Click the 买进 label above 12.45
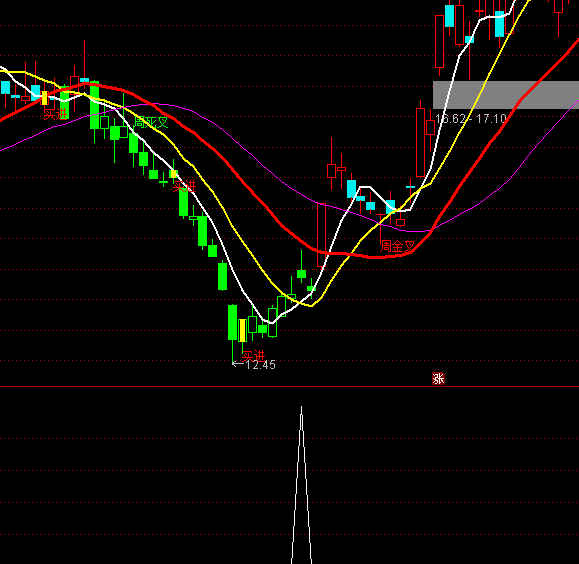Viewport: 579px width, 564px height. click(253, 356)
